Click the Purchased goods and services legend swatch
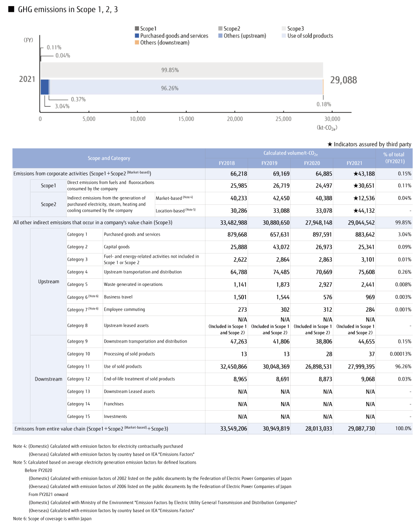Screen dimensions: 420x531 [x=137, y=36]
